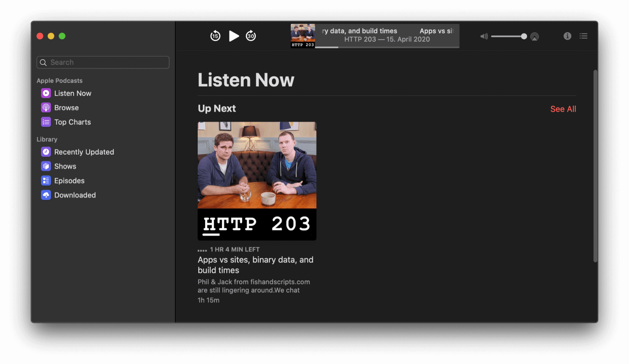Open See All for Up Next
This screenshot has height=364, width=629.
coord(563,109)
